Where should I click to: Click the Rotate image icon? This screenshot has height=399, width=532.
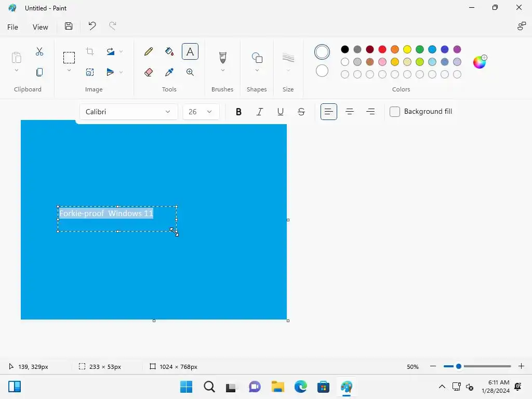(x=110, y=51)
